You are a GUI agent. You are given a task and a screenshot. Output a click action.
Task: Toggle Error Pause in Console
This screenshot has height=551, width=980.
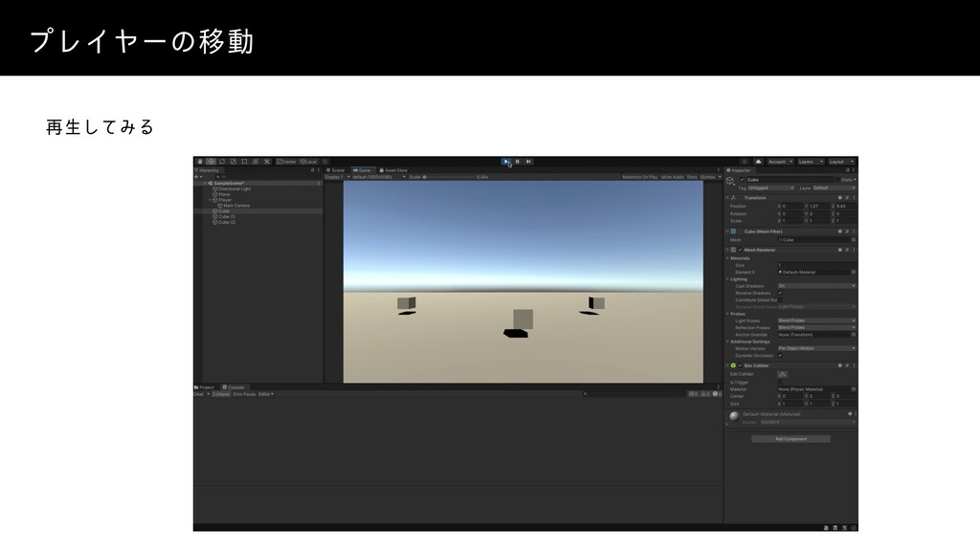244,394
